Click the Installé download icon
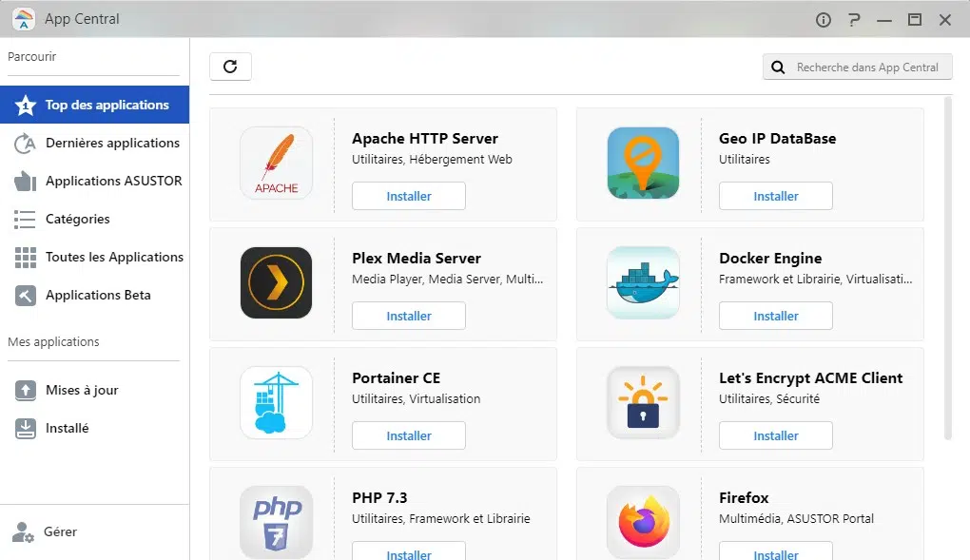 (26, 429)
